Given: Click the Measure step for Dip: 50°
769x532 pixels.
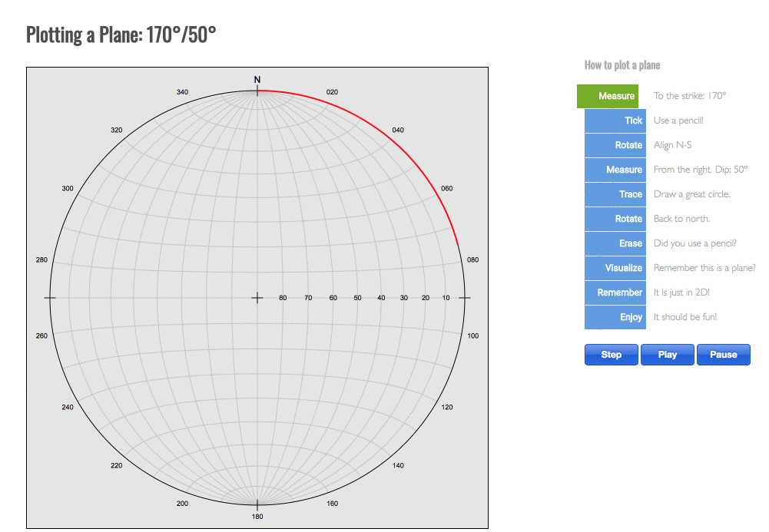Looking at the screenshot, I should pos(615,170).
